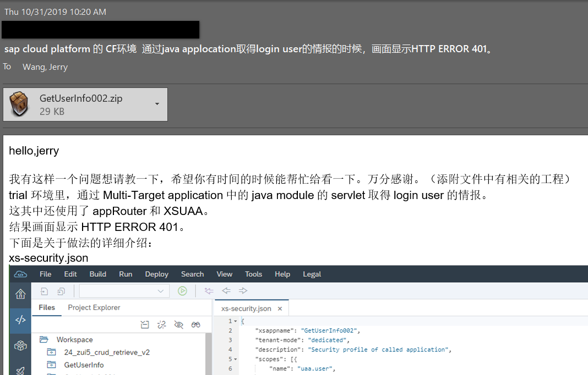Open the File menu
Screen dimensions: 588x375
tap(45, 274)
